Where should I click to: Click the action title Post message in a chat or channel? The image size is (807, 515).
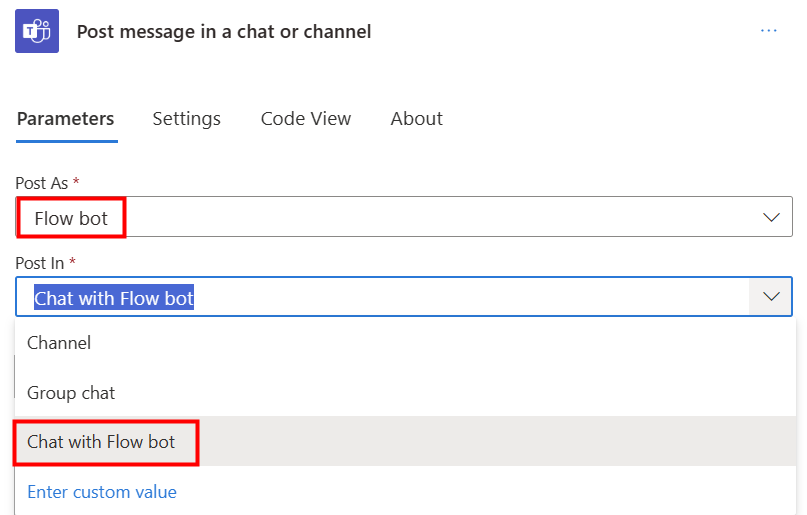[x=224, y=32]
